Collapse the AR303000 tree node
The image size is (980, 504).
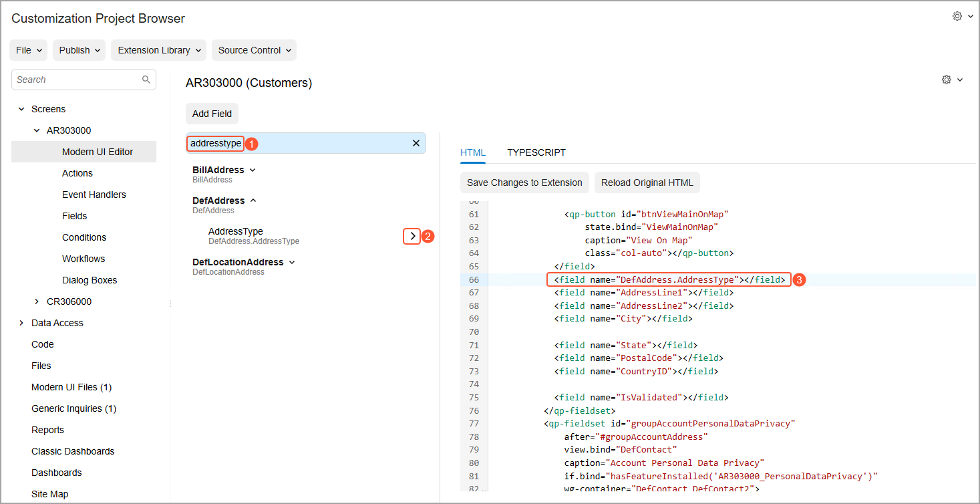tap(37, 130)
